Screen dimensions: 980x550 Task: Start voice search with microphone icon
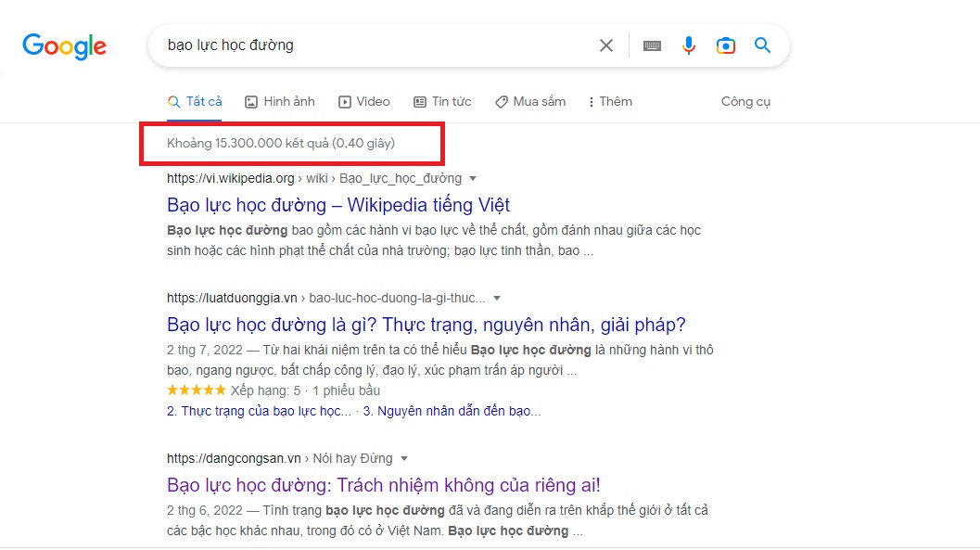[x=688, y=45]
